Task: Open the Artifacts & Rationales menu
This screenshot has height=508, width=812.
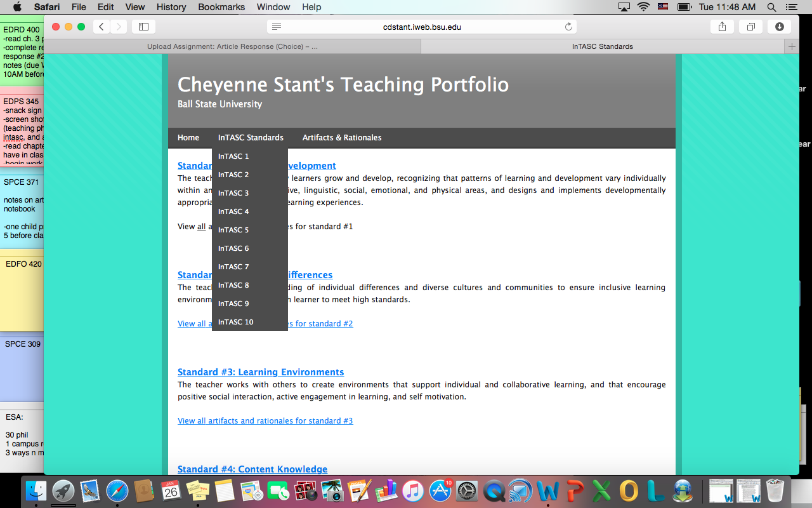Action: pyautogui.click(x=342, y=138)
